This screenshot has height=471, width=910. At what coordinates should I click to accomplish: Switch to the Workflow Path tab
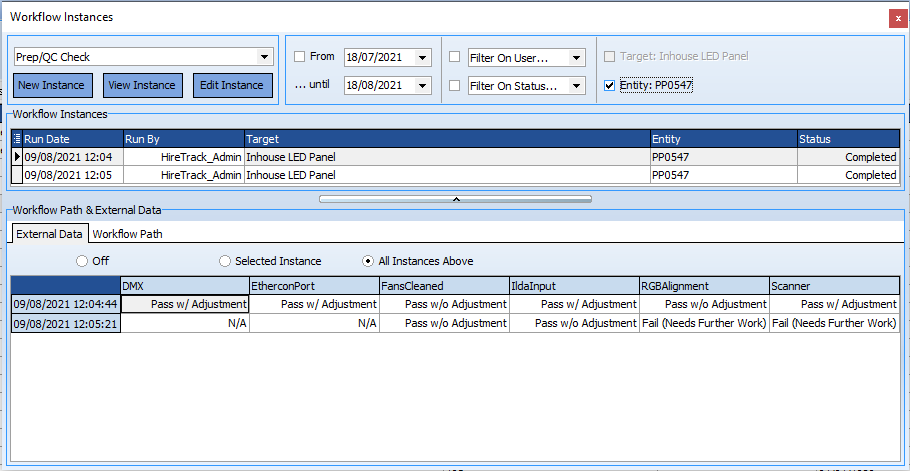pos(127,234)
